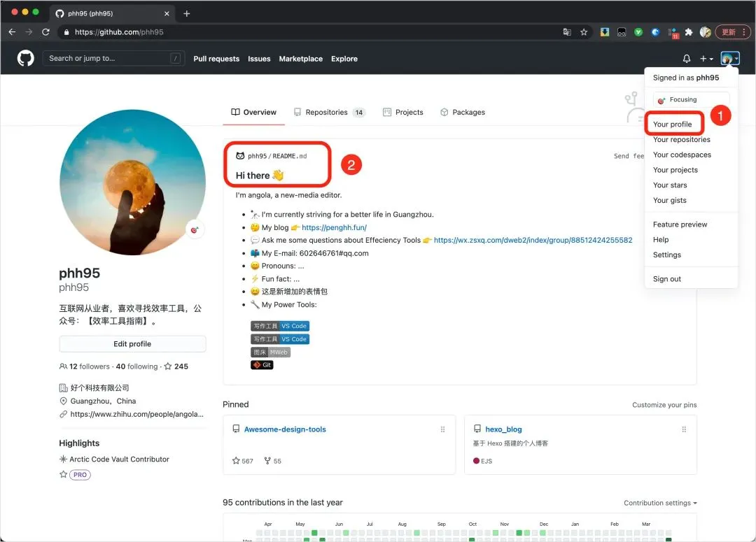The width and height of the screenshot is (756, 542).
Task: Close the phh95 browser tab
Action: coord(167,13)
